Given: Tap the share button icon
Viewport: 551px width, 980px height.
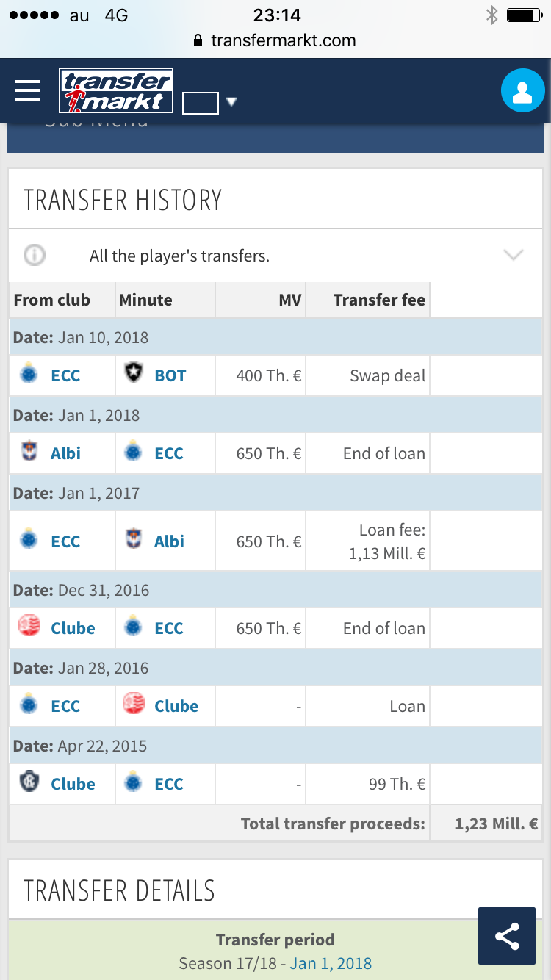Looking at the screenshot, I should point(507,936).
